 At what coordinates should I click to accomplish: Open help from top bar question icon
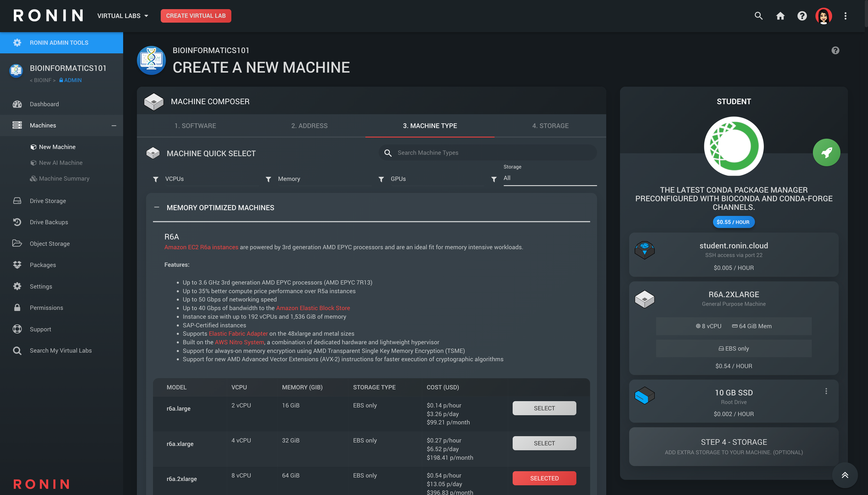tap(802, 16)
